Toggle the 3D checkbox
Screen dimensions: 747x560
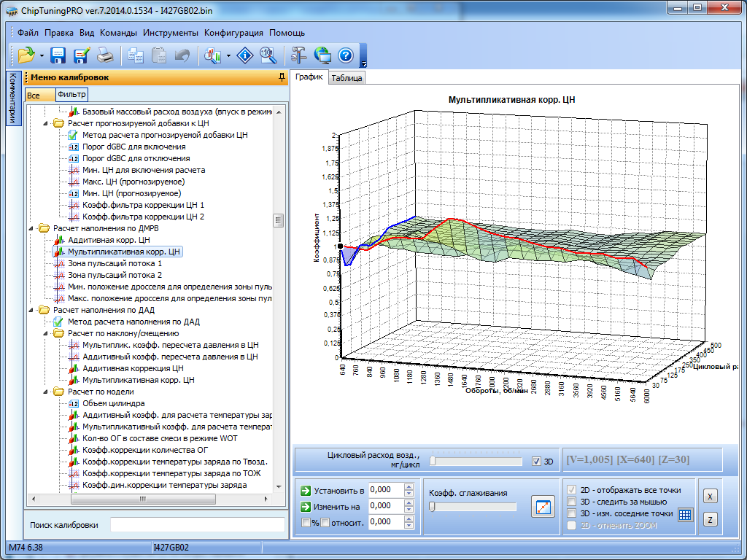(x=537, y=462)
